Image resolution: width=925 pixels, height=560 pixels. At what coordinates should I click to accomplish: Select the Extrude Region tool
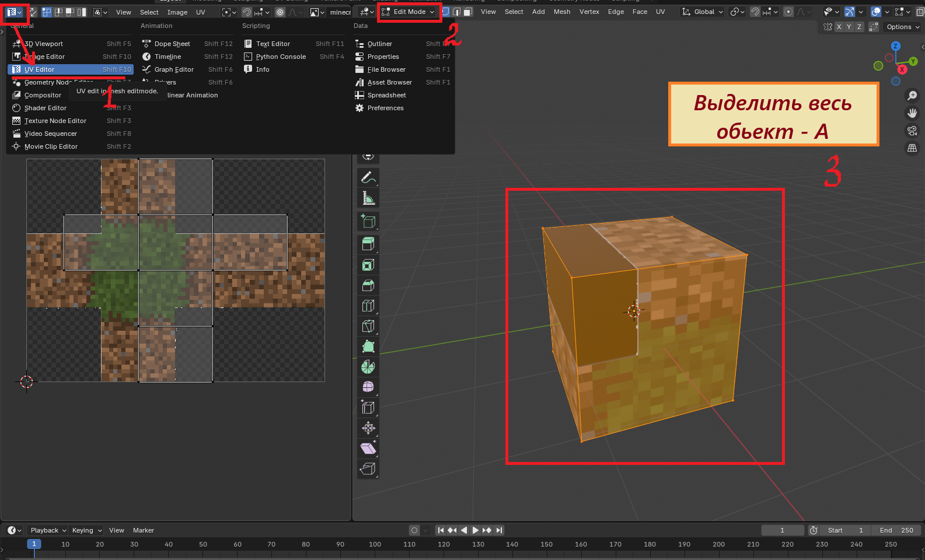pos(368,244)
